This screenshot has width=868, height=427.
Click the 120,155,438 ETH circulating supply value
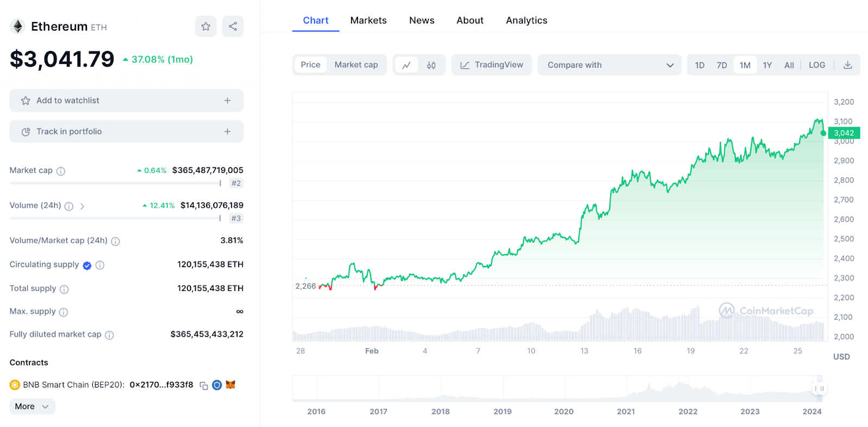point(210,264)
